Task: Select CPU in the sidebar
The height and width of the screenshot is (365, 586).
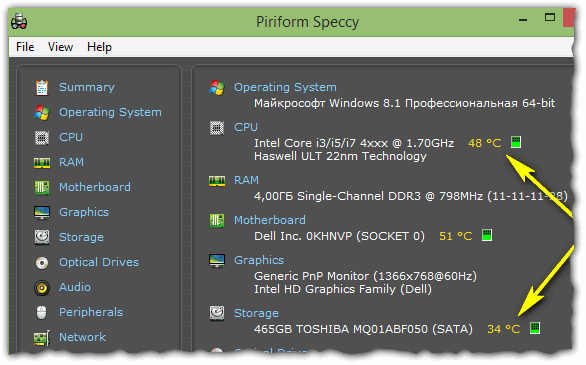Action: coord(71,137)
